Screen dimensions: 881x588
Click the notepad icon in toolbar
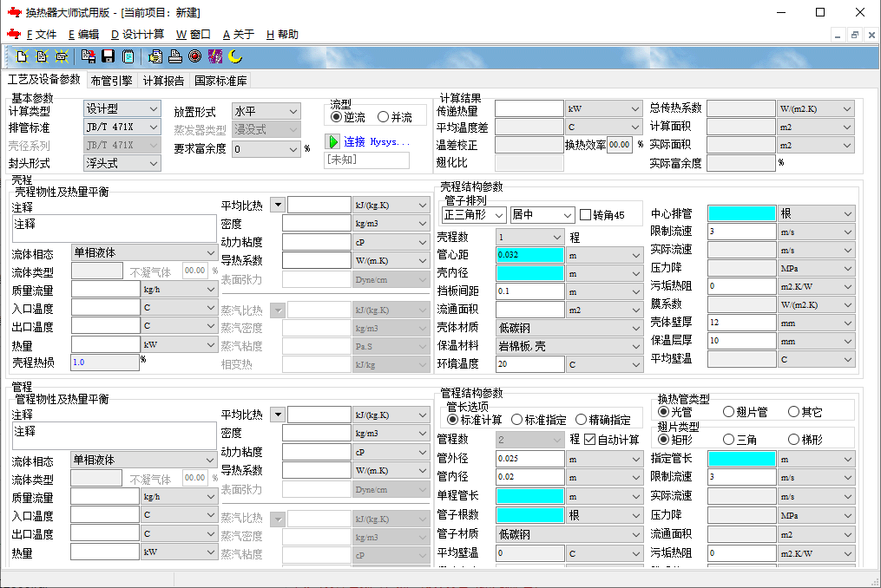[x=128, y=57]
